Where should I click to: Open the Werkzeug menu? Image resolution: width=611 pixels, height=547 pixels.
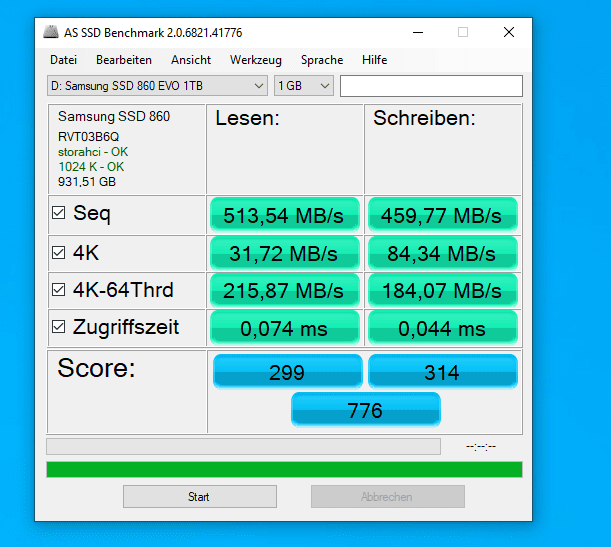point(256,60)
